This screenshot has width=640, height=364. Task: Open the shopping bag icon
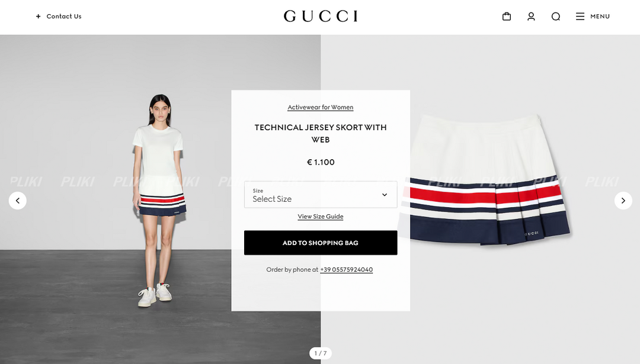pos(507,17)
